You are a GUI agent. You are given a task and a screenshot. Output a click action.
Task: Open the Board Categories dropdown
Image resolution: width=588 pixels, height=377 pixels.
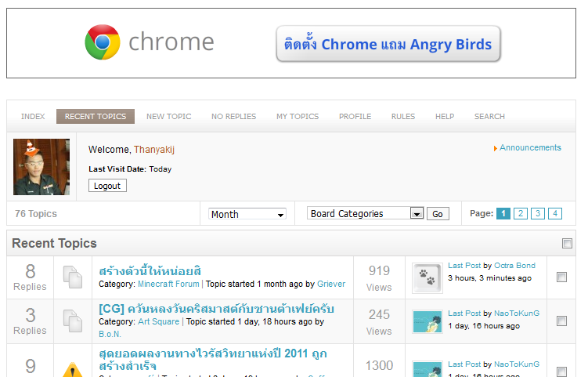click(366, 213)
